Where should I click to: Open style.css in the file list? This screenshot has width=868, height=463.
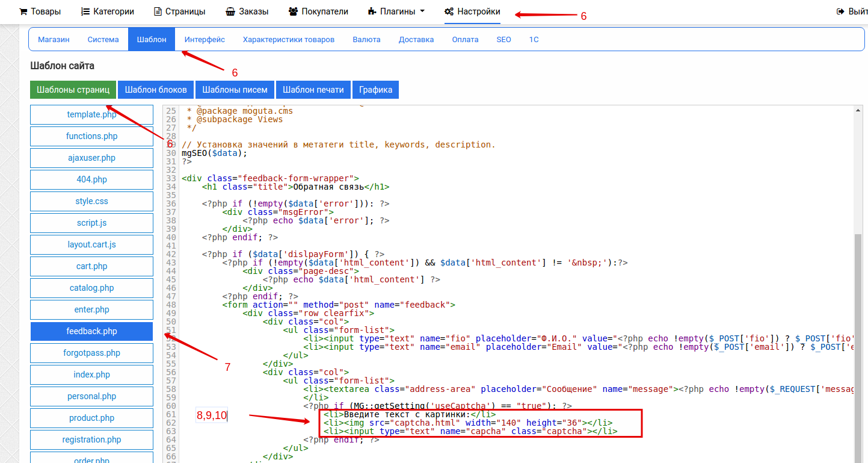coord(91,201)
